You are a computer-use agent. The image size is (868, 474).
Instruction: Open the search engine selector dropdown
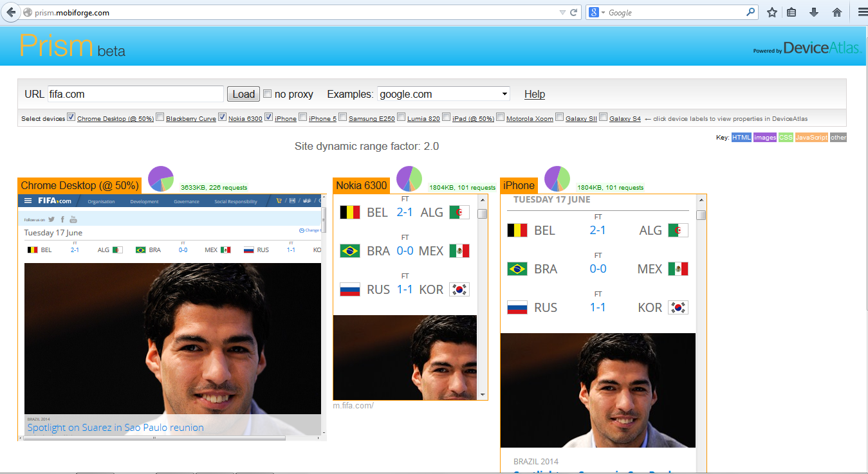(x=596, y=12)
